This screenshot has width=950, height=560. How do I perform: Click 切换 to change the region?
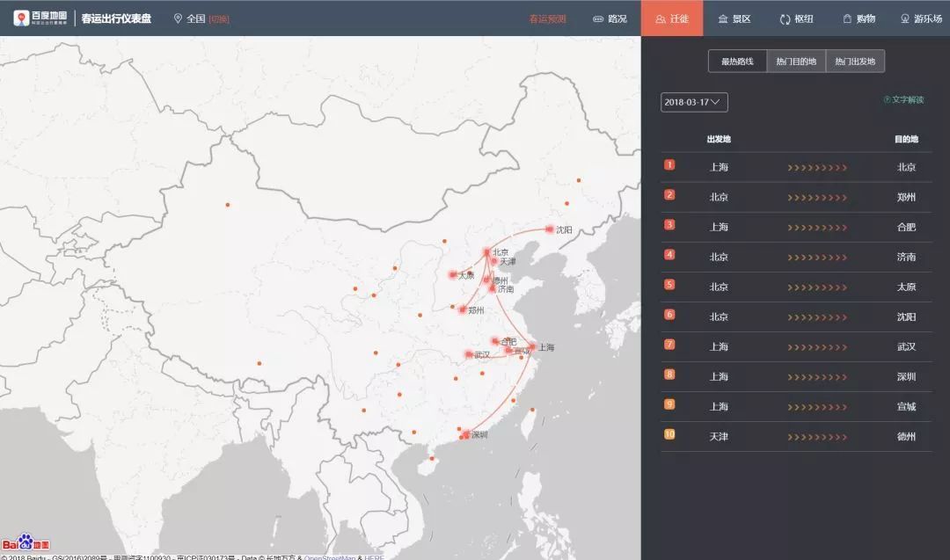219,18
